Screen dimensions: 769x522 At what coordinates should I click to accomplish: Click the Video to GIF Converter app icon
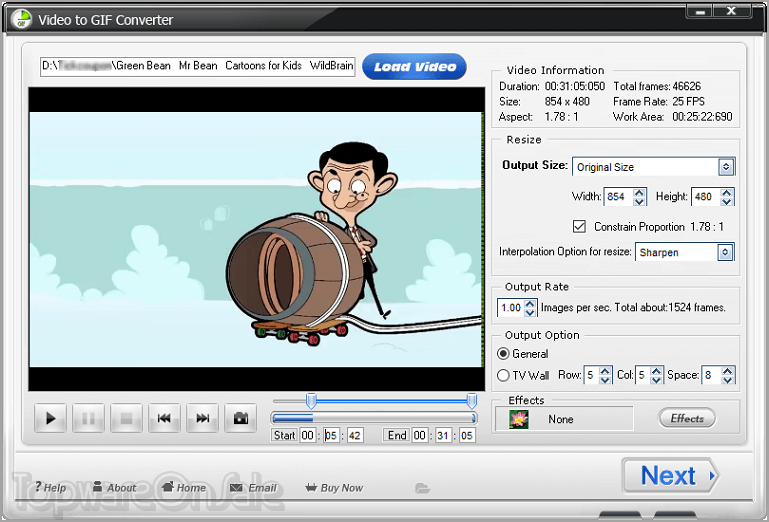(21, 20)
